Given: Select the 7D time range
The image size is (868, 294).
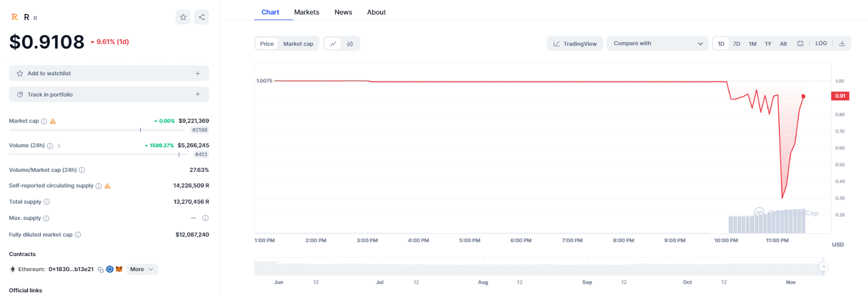Looking at the screenshot, I should point(736,44).
